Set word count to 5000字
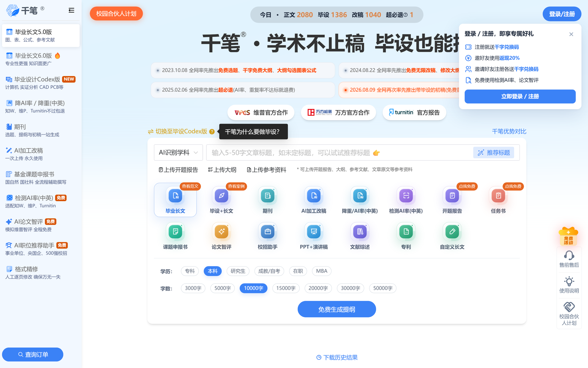The image size is (588, 368). coord(223,288)
